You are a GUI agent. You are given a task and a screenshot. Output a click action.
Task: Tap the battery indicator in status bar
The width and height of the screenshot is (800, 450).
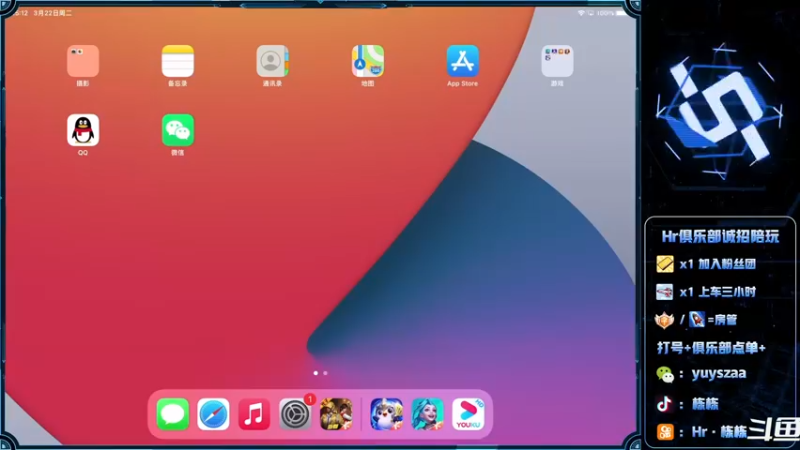pyautogui.click(x=620, y=13)
